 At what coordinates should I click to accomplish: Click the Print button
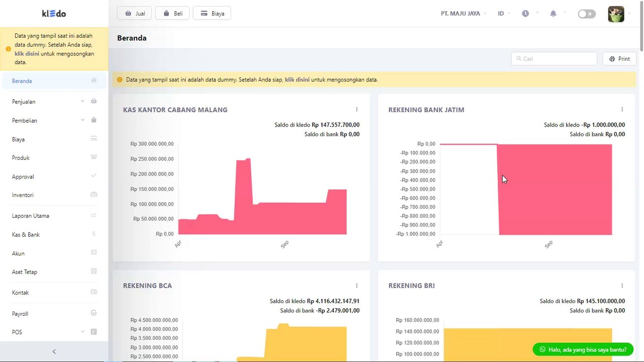[619, 59]
